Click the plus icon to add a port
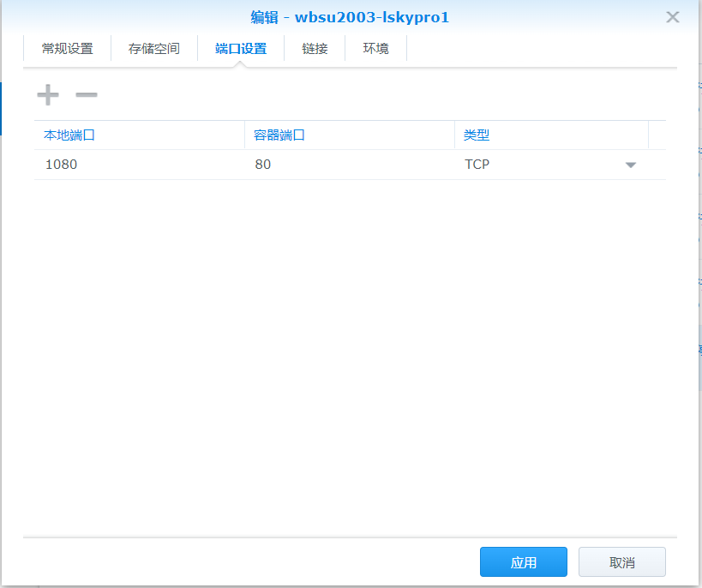The width and height of the screenshot is (702, 588). (x=48, y=94)
